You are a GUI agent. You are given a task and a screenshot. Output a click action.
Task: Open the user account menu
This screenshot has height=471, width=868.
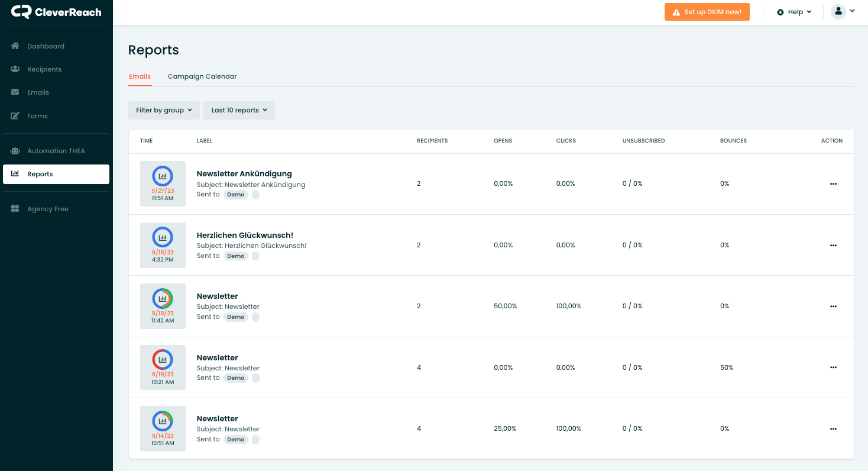click(x=843, y=12)
